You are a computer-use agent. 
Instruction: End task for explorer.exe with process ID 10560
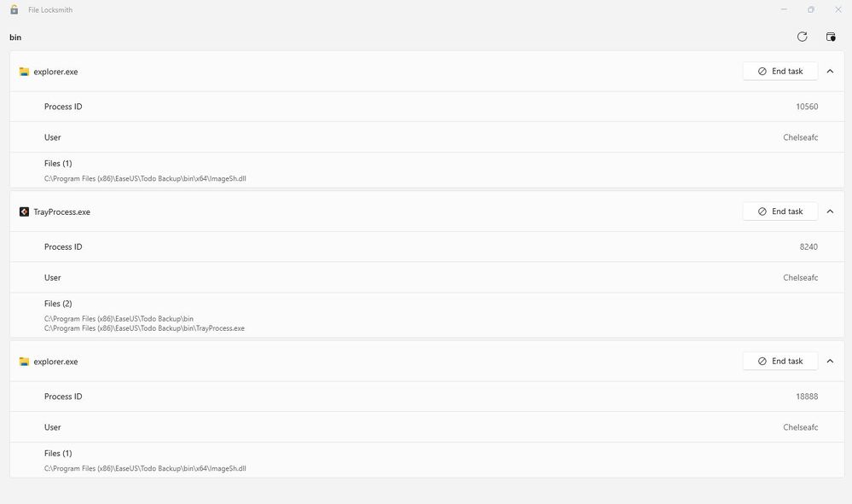click(780, 72)
